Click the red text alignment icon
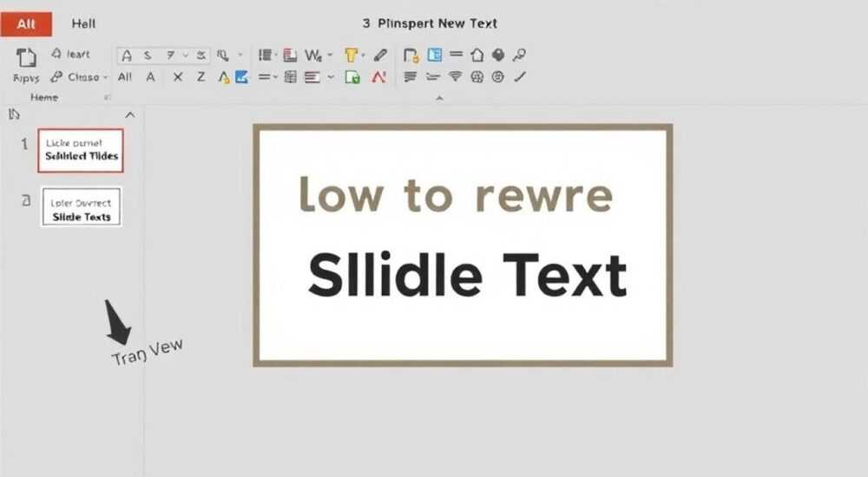This screenshot has height=477, width=868. (x=312, y=77)
